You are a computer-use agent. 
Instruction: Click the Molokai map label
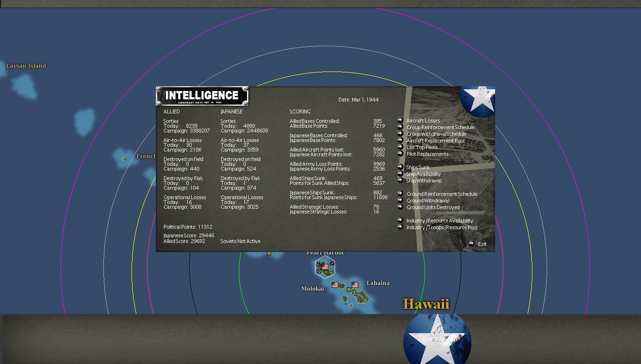click(313, 289)
